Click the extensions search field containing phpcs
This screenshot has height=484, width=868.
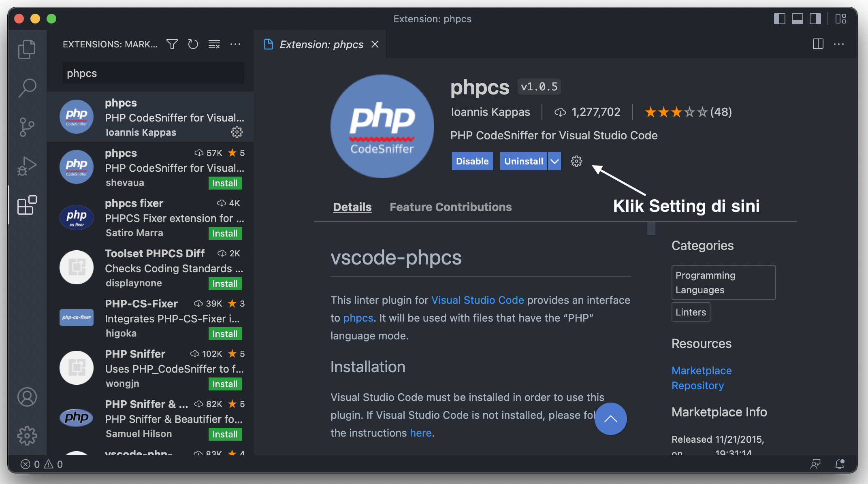[154, 73]
